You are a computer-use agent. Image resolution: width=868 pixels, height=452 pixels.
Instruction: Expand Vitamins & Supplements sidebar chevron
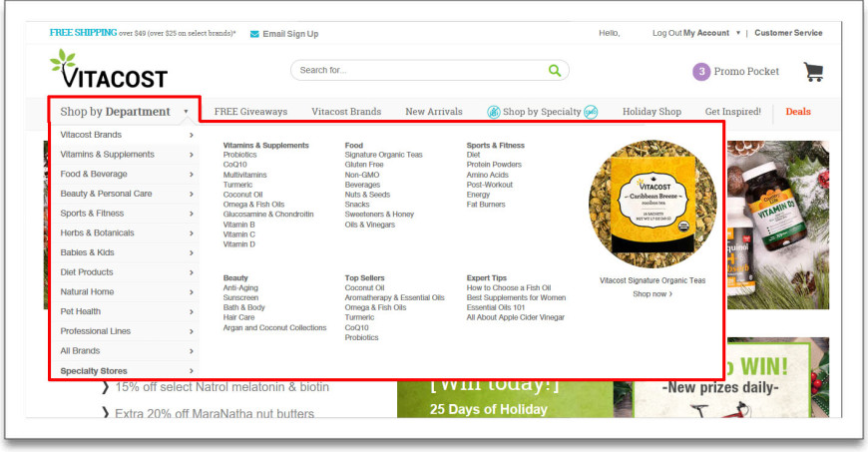[191, 155]
